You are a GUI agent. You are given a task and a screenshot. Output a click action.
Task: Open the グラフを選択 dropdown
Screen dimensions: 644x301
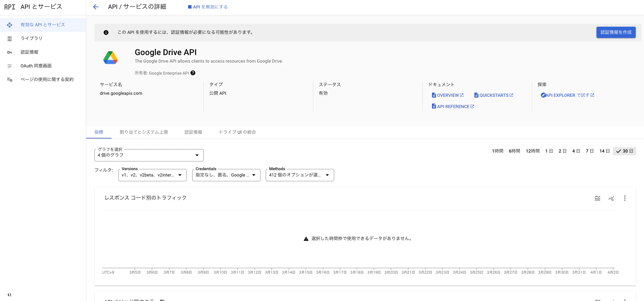pyautogui.click(x=149, y=155)
